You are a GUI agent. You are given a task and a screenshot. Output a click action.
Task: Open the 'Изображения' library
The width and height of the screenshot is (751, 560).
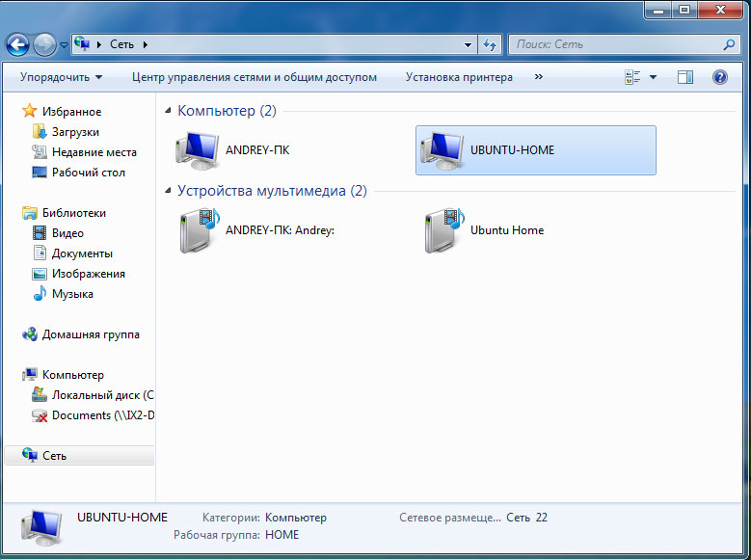pos(88,274)
